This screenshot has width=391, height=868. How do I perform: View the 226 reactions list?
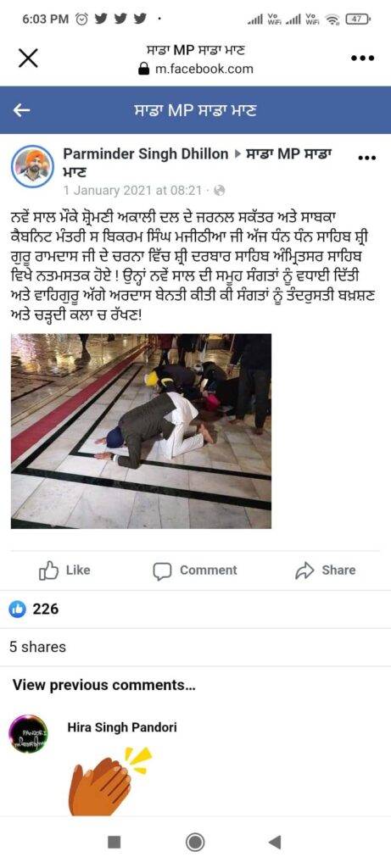point(34,609)
